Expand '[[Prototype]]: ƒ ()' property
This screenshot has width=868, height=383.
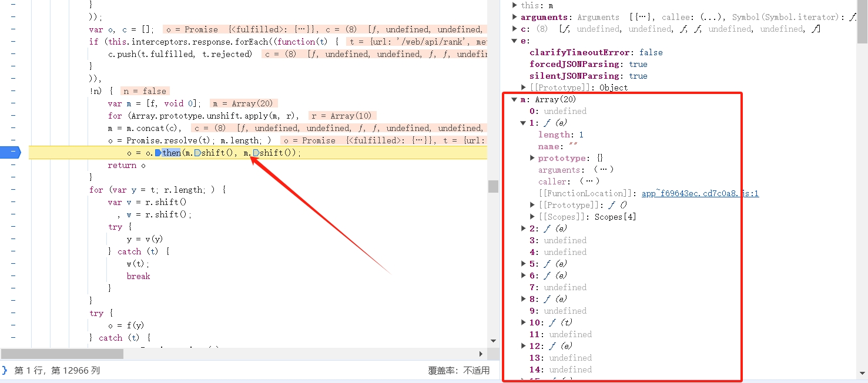click(x=532, y=205)
